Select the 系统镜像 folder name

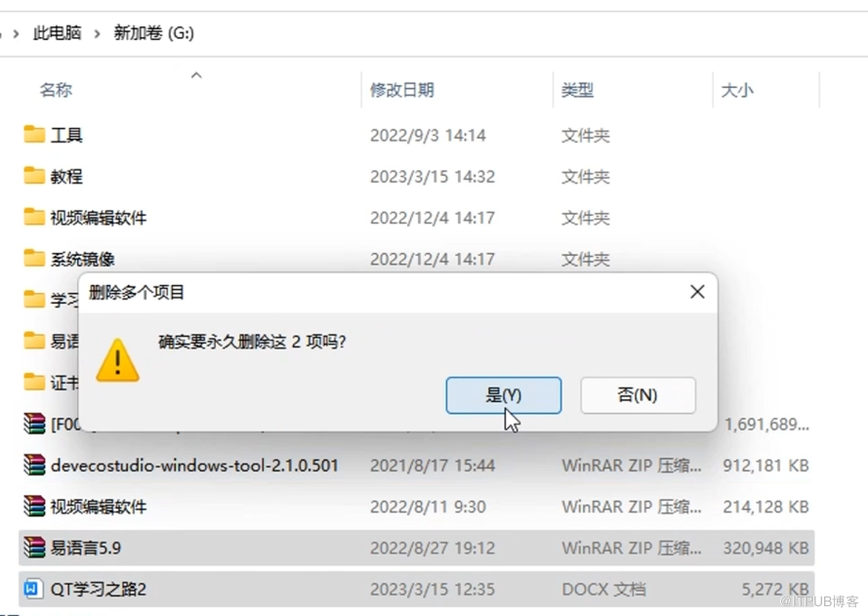(82, 259)
